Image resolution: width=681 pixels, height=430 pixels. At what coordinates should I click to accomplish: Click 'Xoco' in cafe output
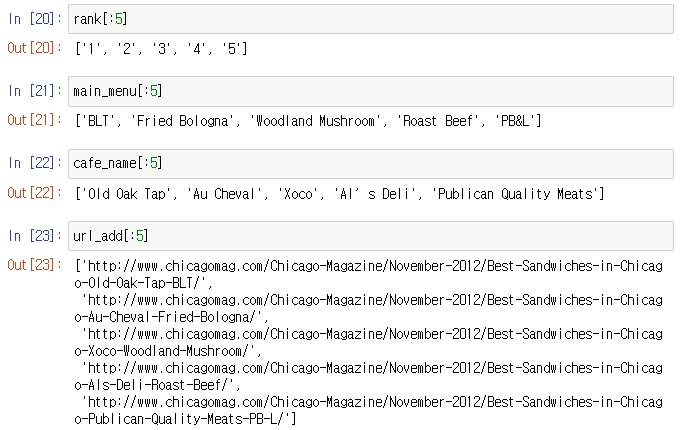tap(298, 194)
